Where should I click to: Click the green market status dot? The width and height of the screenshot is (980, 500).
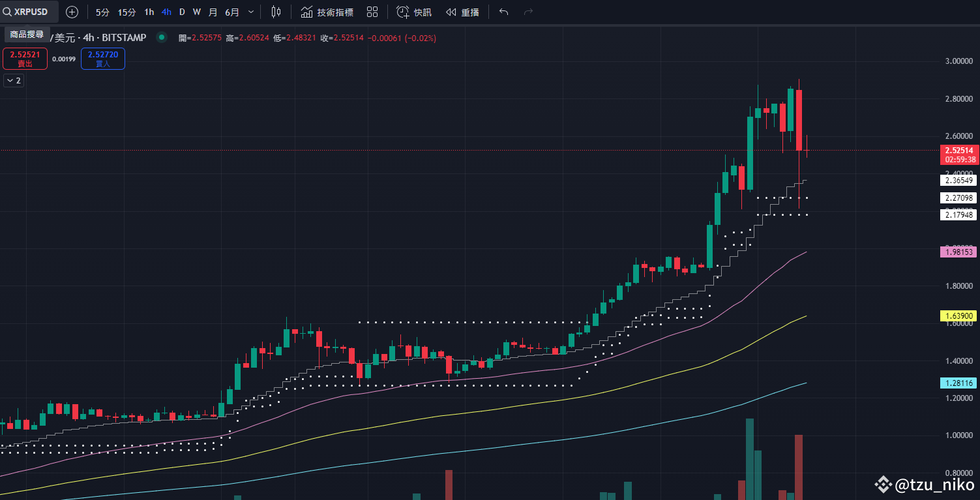point(162,38)
